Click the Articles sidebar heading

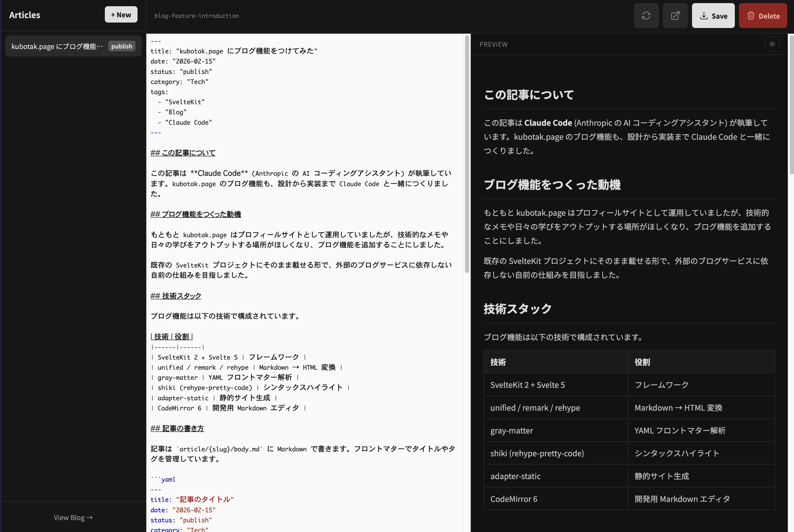[x=24, y=15]
